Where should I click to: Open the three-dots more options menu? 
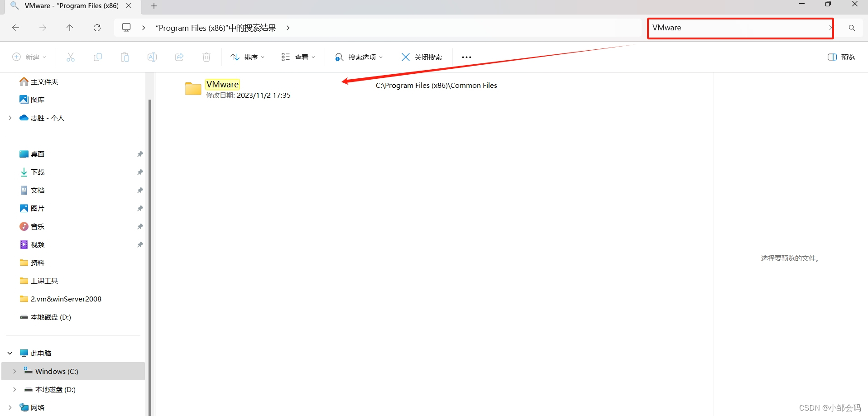coord(466,57)
